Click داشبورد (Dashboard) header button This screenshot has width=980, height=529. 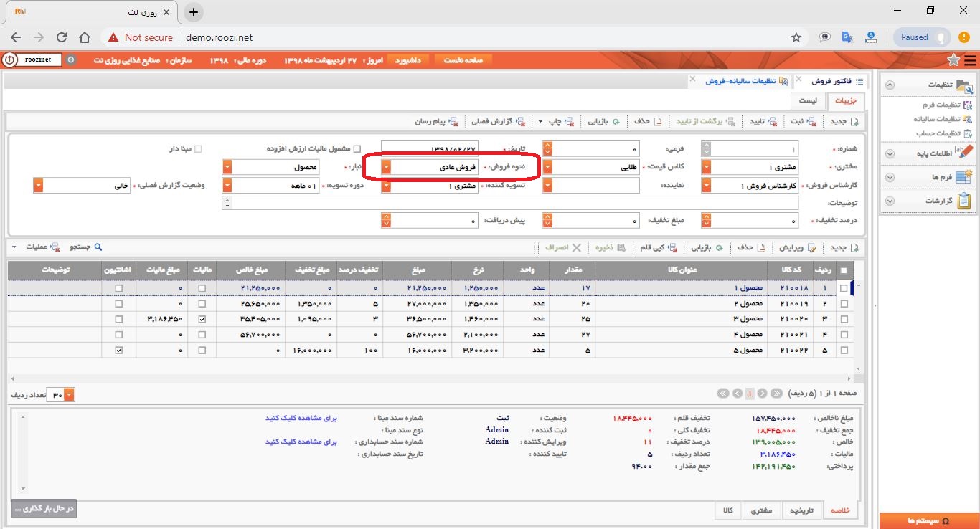click(x=409, y=60)
